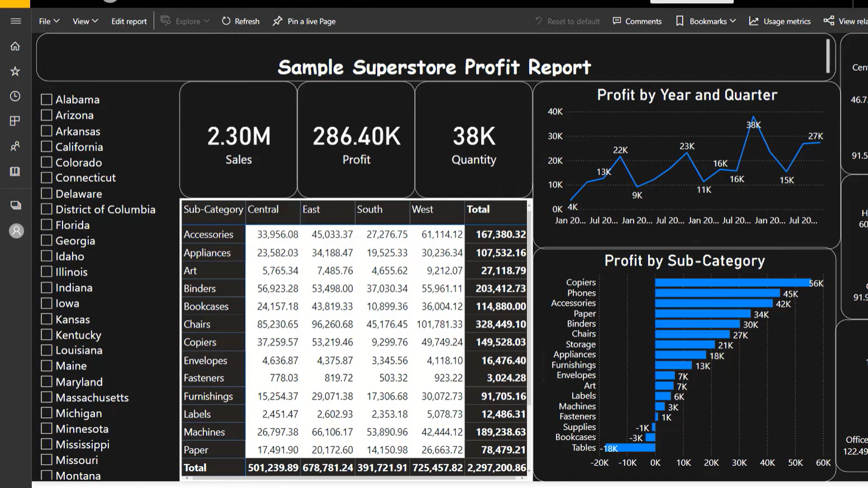Sort table by South column header
The width and height of the screenshot is (868, 488).
370,209
